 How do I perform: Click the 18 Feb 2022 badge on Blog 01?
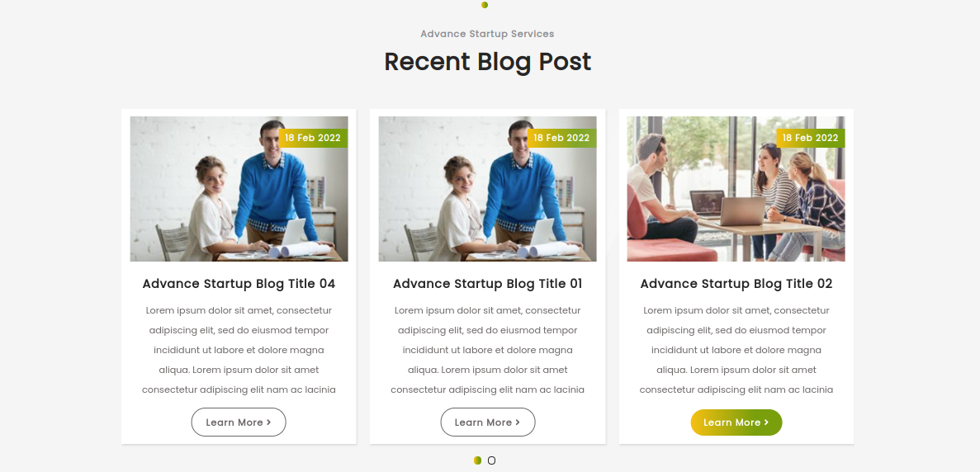point(562,138)
